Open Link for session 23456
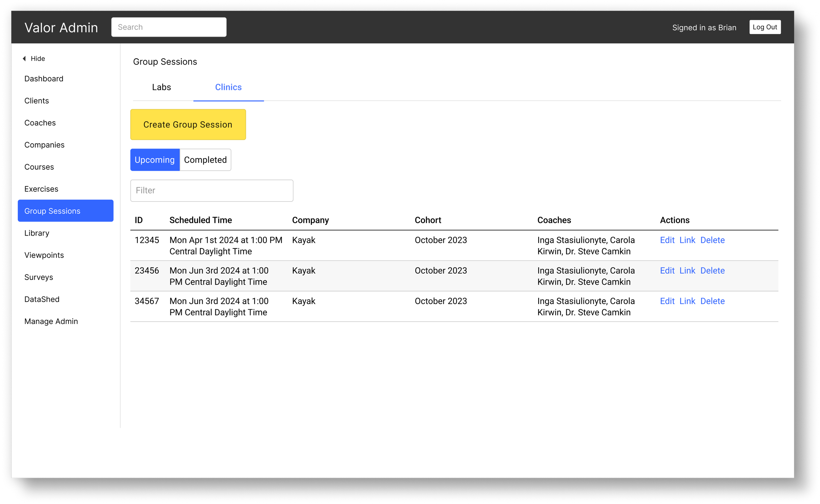The width and height of the screenshot is (820, 504). pos(687,271)
